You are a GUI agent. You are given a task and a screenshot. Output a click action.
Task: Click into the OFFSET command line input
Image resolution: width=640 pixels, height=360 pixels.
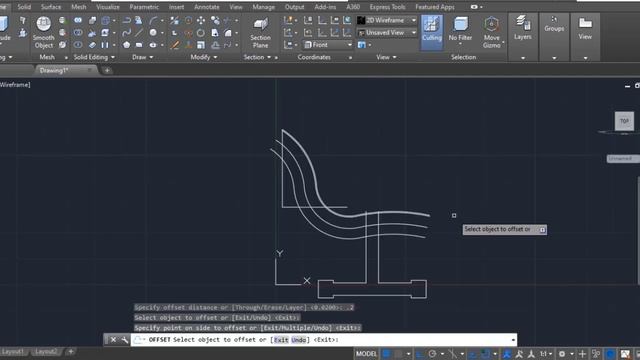pyautogui.click(x=324, y=340)
